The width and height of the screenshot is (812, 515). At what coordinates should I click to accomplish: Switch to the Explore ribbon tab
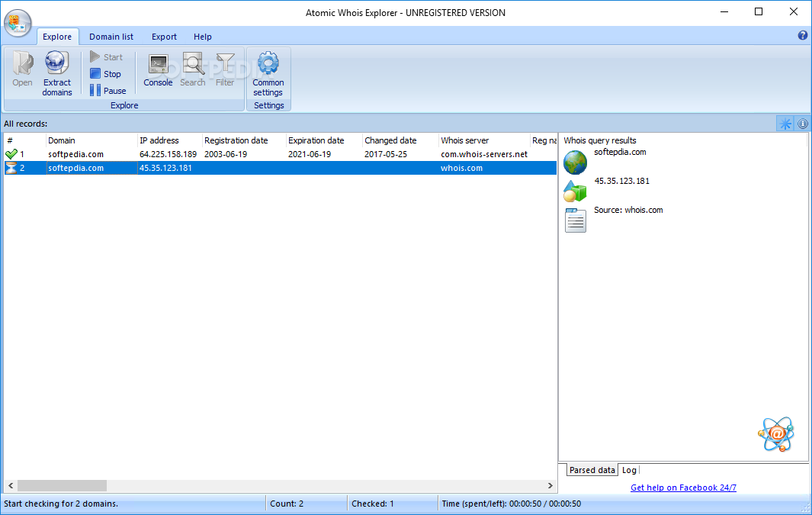(57, 37)
